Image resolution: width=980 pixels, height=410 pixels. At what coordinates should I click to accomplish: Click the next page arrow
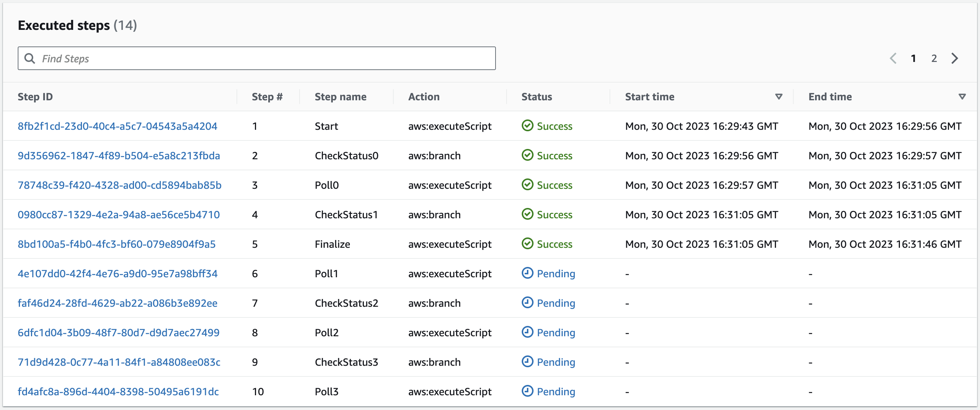[x=955, y=58]
